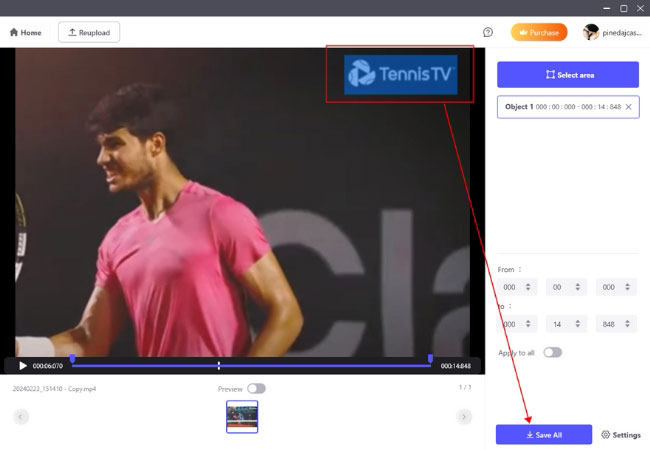This screenshot has height=450, width=650.
Task: Open the help question mark icon
Action: pos(488,32)
